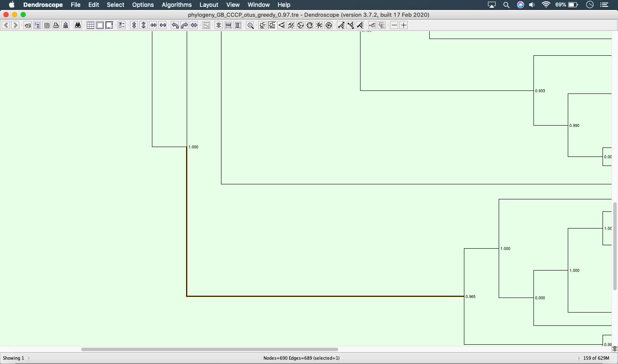Open the Apple menu
This screenshot has height=364, width=618.
coord(12,5)
